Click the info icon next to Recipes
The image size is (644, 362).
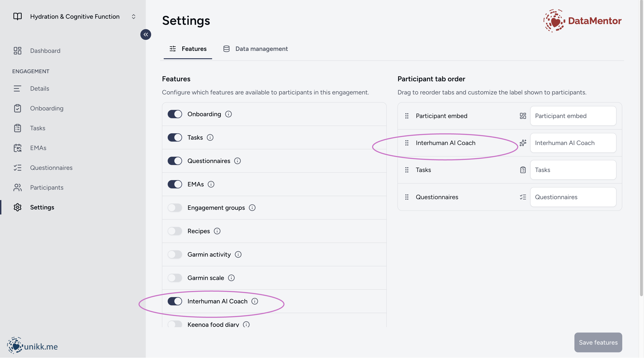pos(217,231)
